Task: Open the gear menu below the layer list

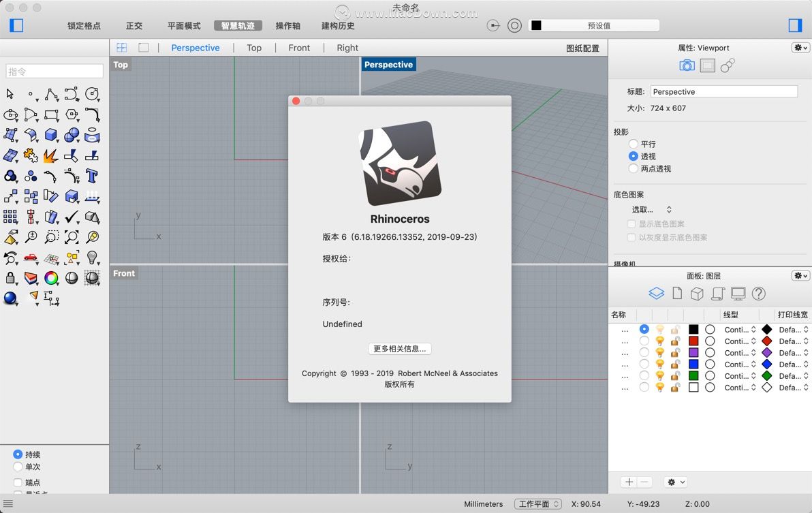Action: click(675, 482)
